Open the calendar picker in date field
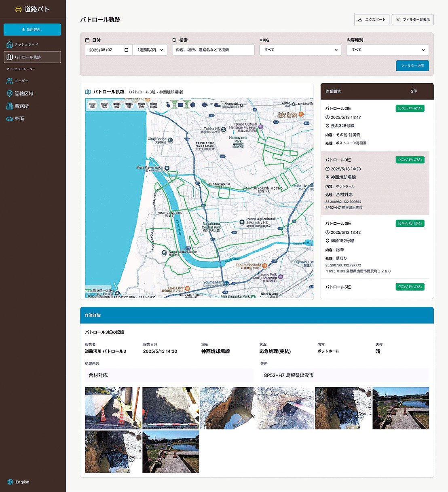Viewport: 448px width, 492px height. pyautogui.click(x=126, y=50)
